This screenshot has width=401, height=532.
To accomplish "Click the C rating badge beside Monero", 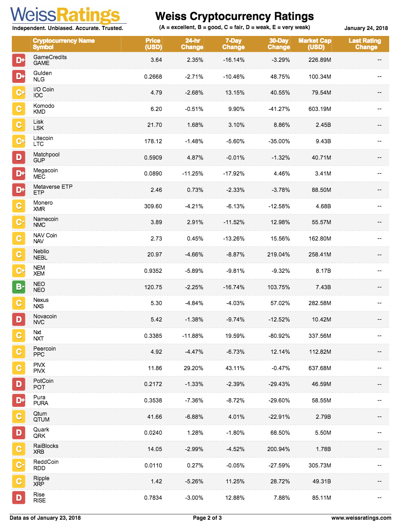I will pyautogui.click(x=19, y=206).
